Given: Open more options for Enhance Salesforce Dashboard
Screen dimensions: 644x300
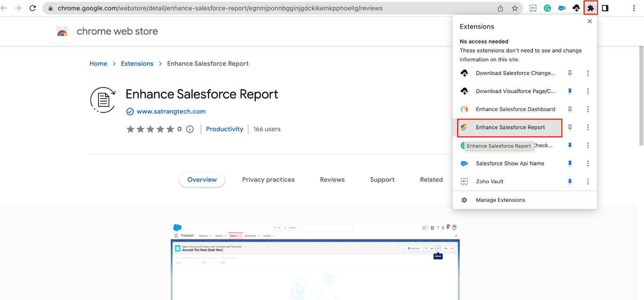Looking at the screenshot, I should pos(588,109).
